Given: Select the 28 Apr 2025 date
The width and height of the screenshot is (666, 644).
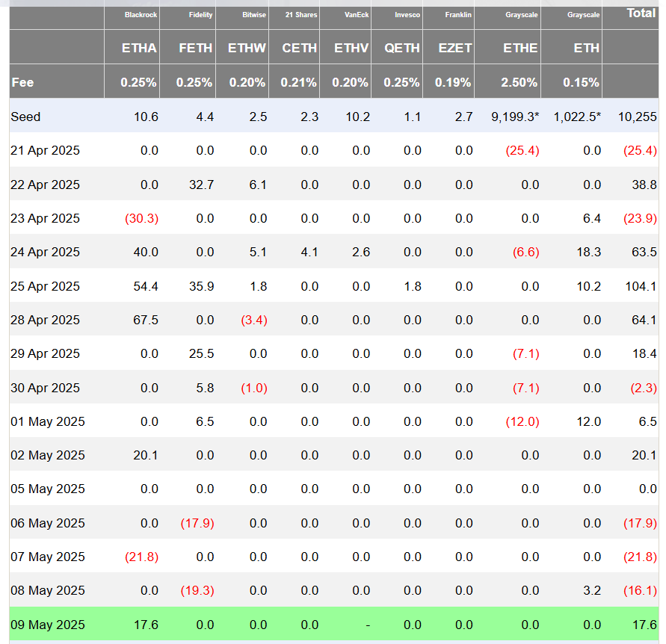Looking at the screenshot, I should coord(45,320).
